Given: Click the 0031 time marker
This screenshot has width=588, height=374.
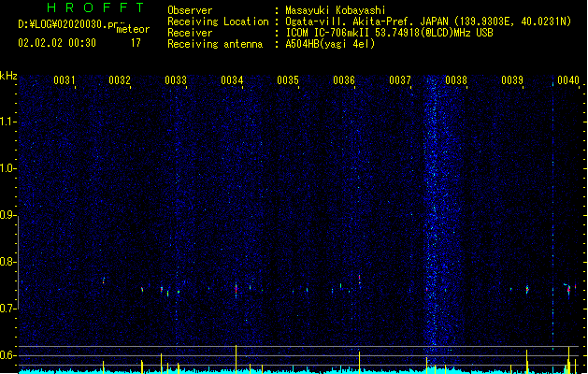Looking at the screenshot, I should click(65, 80).
